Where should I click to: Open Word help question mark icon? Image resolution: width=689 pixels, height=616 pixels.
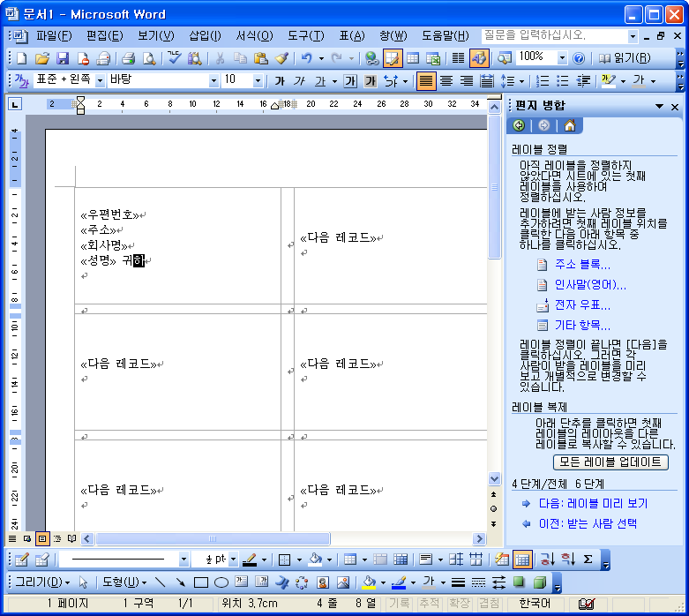point(579,58)
